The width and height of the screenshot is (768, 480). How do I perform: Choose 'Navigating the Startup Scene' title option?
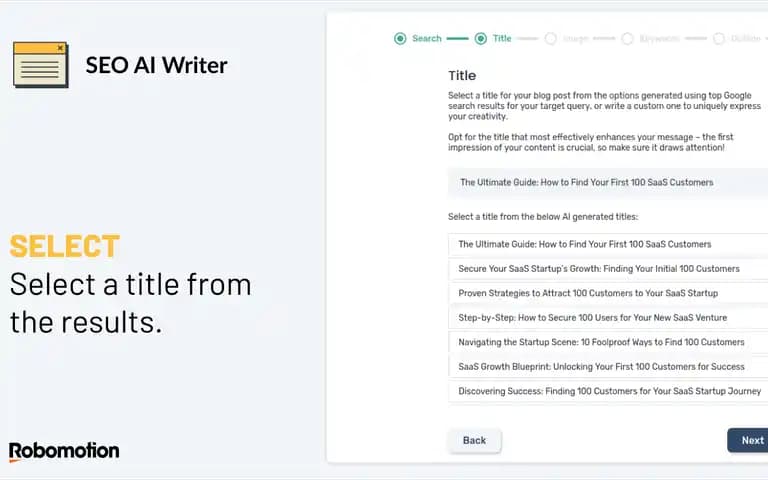(x=608, y=342)
